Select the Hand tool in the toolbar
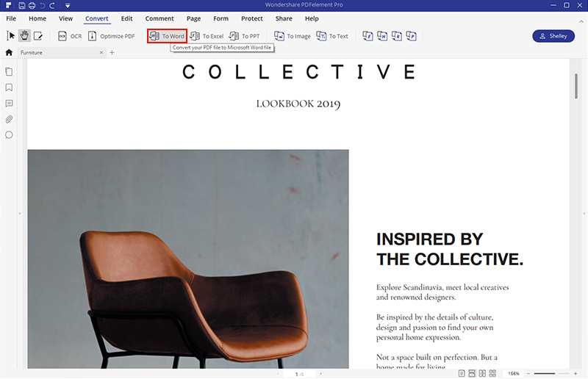588x379 pixels. tap(24, 36)
